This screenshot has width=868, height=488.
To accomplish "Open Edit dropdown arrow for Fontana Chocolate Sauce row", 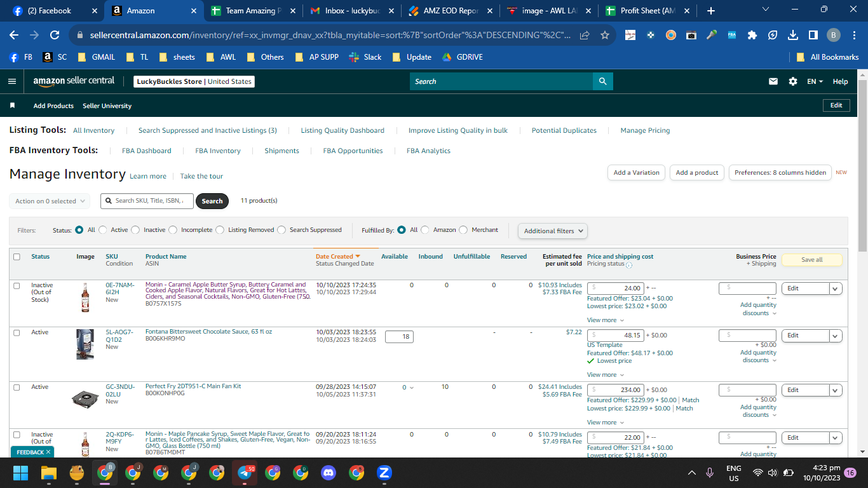I will 836,335.
